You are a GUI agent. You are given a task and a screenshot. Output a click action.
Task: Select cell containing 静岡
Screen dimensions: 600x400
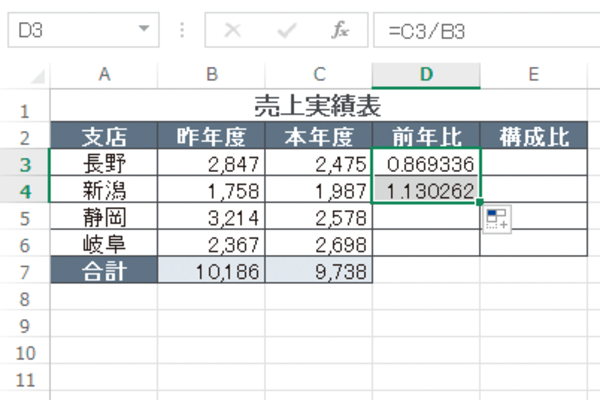click(x=104, y=216)
